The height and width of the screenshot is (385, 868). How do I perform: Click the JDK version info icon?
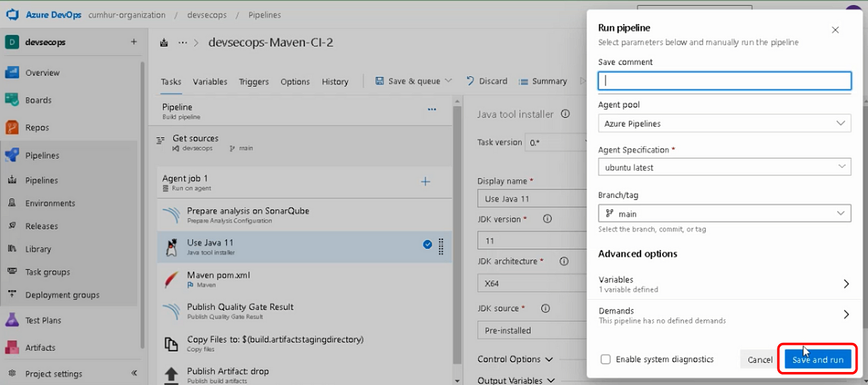(x=547, y=219)
